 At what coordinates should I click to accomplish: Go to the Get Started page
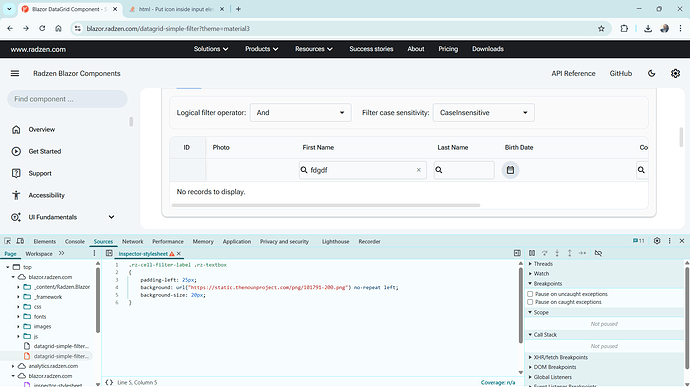(x=45, y=151)
